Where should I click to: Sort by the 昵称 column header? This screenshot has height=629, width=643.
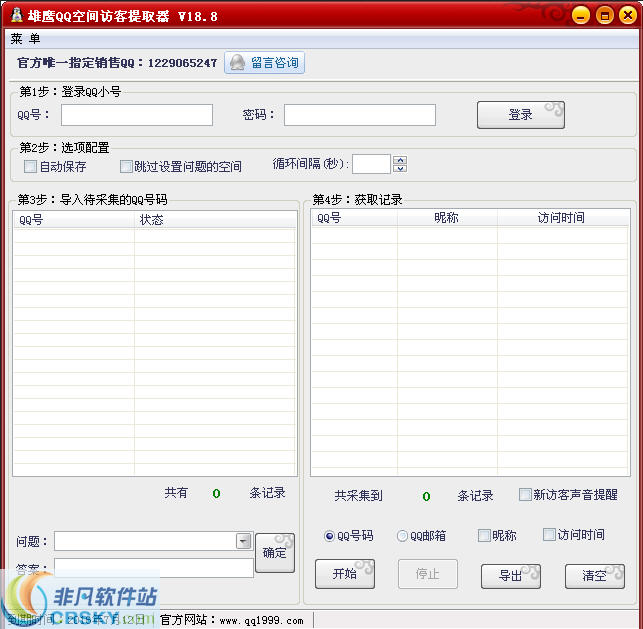(x=447, y=218)
